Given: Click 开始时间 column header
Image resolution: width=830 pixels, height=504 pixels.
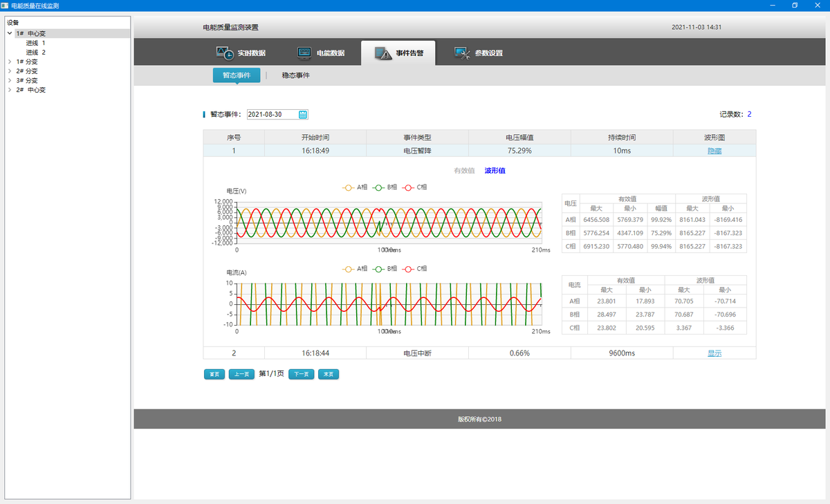Looking at the screenshot, I should [x=315, y=138].
